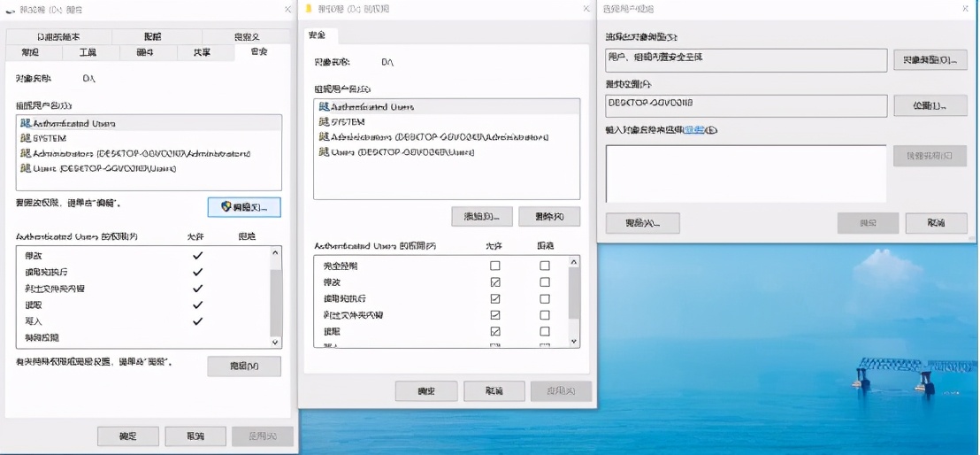Click scrollbar thumb in Permissions window list

574,294
